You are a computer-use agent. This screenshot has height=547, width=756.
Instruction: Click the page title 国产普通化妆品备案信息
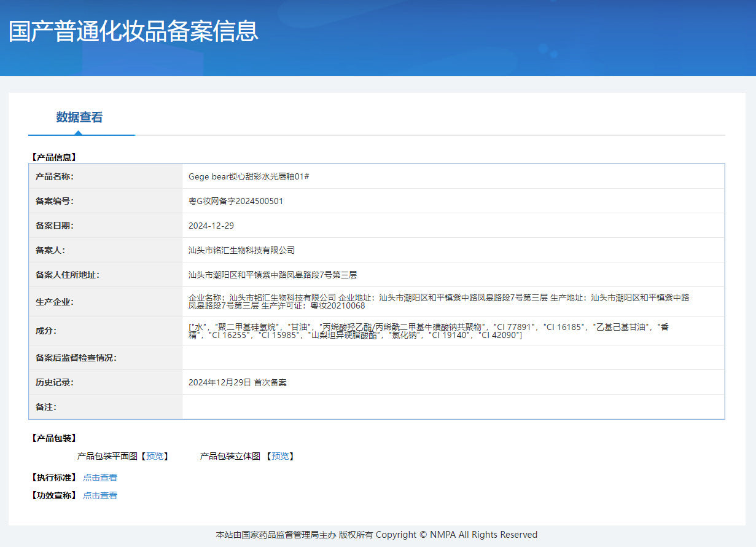(x=133, y=31)
